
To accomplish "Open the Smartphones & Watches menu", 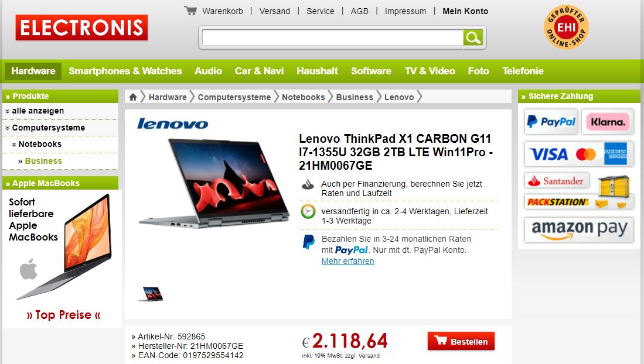I will tap(125, 71).
